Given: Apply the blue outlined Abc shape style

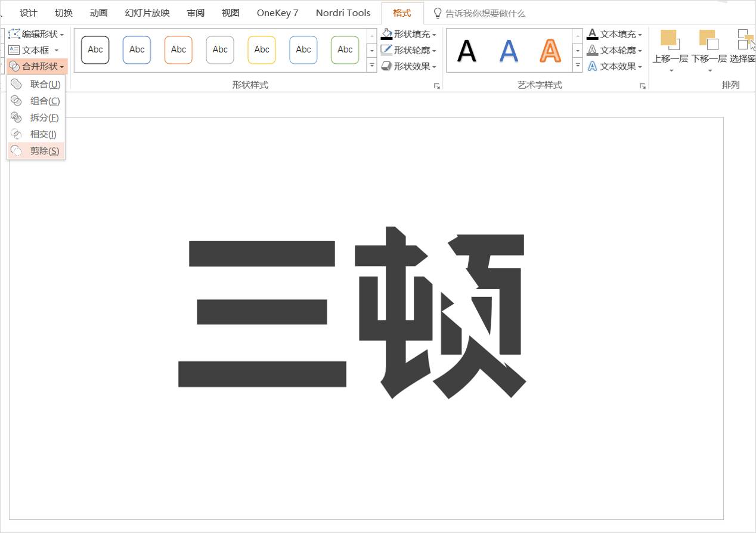Looking at the screenshot, I should (137, 50).
